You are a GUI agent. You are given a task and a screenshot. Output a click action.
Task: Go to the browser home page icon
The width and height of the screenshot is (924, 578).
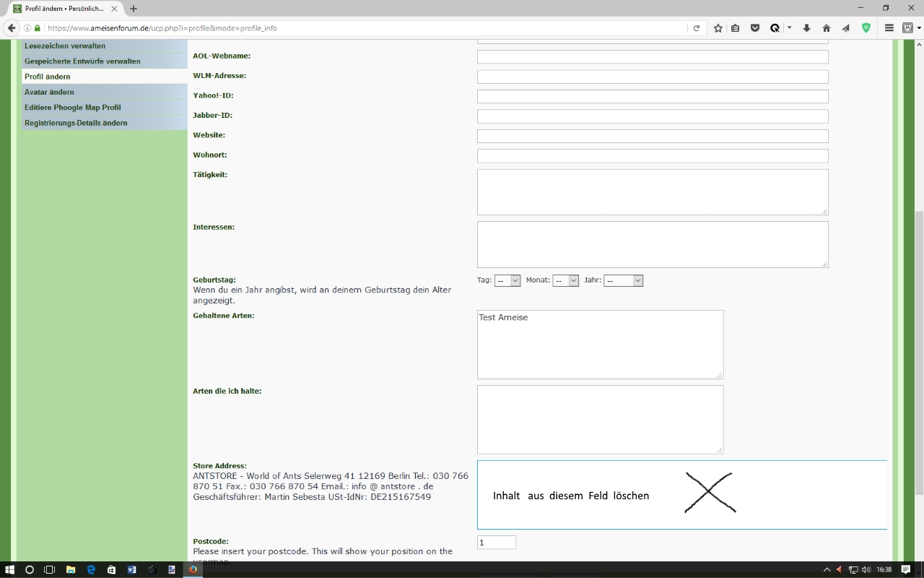point(827,28)
